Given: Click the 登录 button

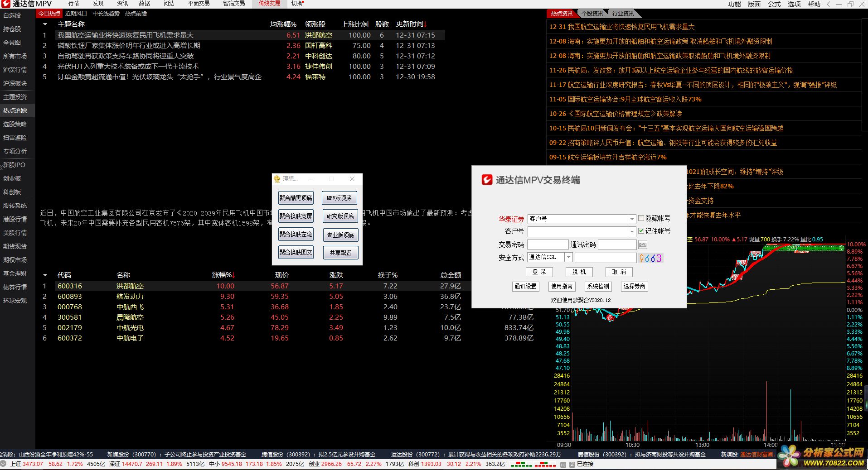Looking at the screenshot, I should coord(539,272).
